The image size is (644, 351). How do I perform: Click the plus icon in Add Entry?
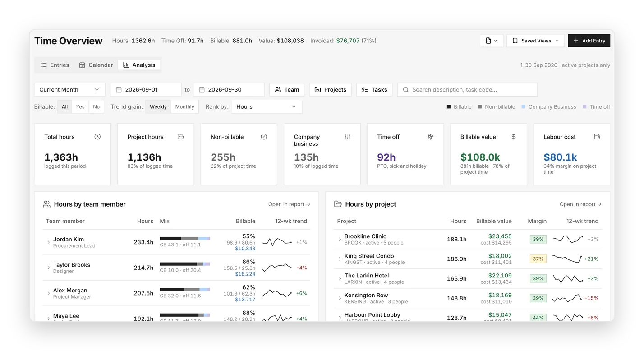click(576, 41)
